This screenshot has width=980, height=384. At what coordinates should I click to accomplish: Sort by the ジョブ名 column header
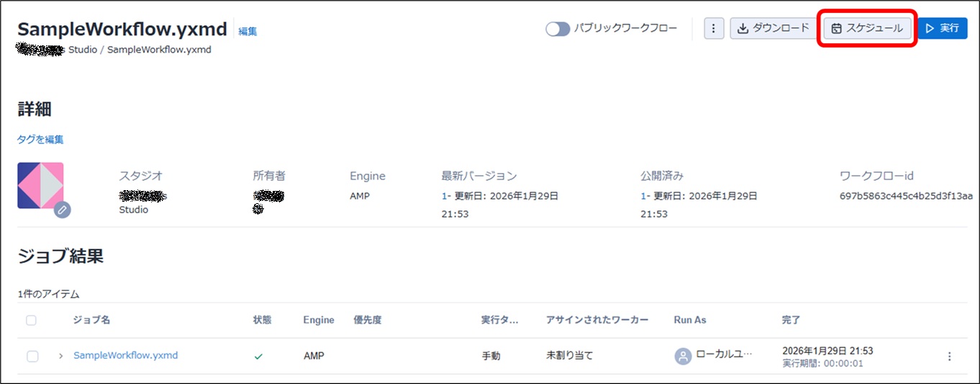pos(91,320)
